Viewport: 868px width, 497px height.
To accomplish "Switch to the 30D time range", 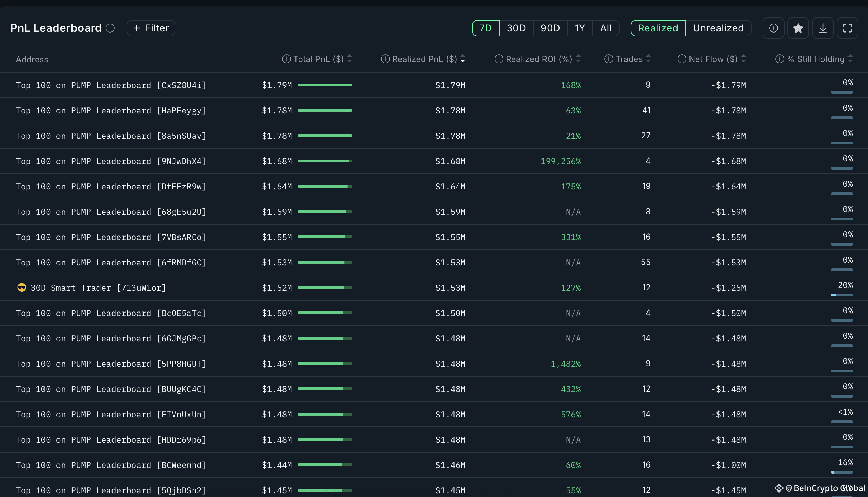I will [x=516, y=28].
